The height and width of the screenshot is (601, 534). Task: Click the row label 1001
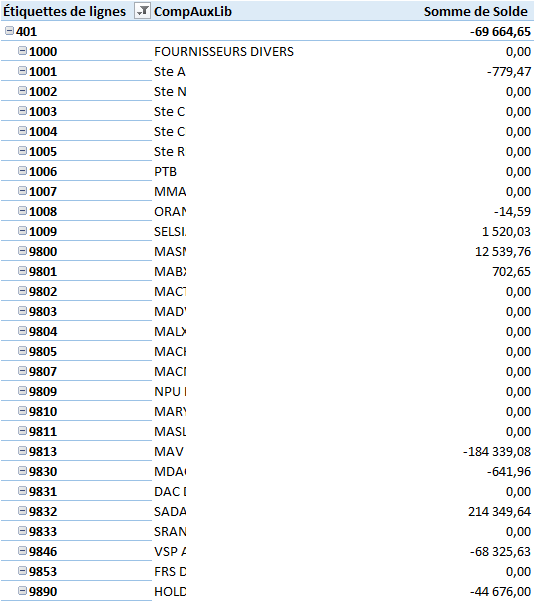[43, 71]
